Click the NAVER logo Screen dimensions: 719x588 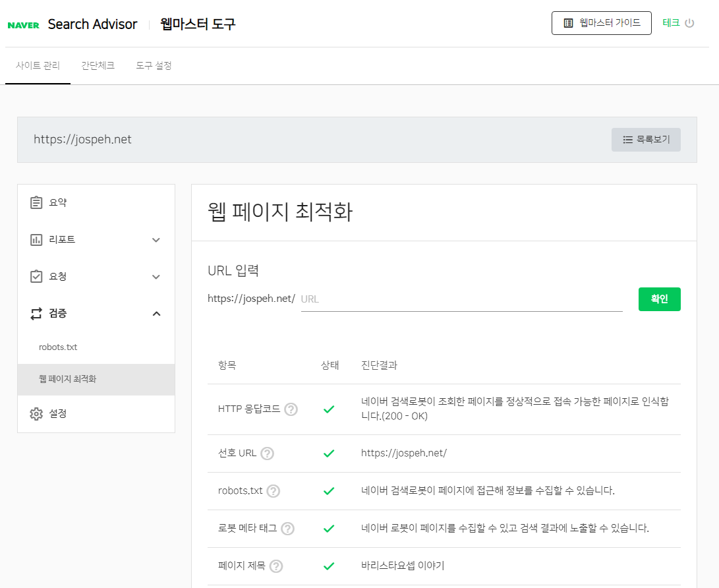point(23,25)
